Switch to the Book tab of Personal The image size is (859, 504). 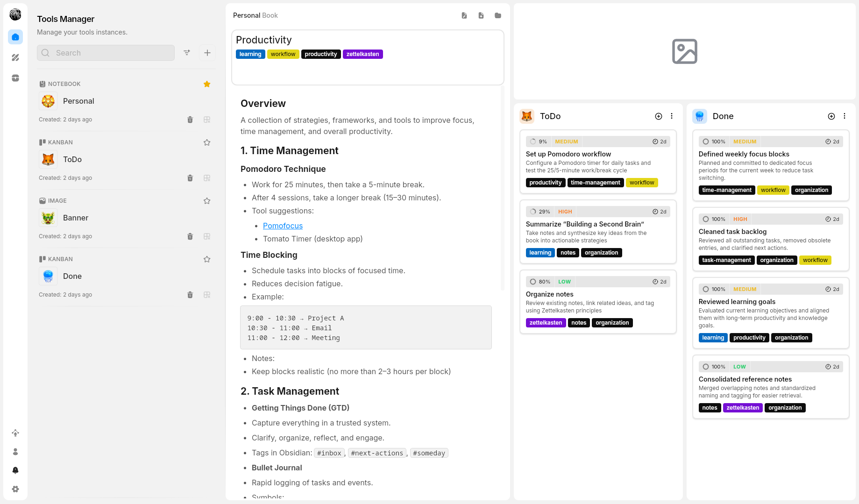click(270, 15)
